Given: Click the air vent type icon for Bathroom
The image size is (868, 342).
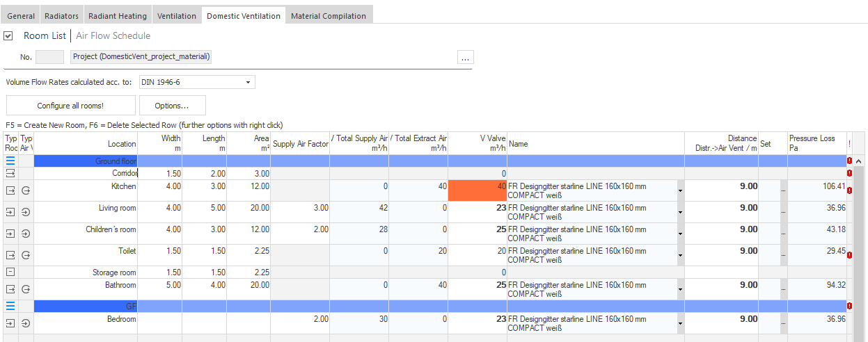Looking at the screenshot, I should [26, 289].
